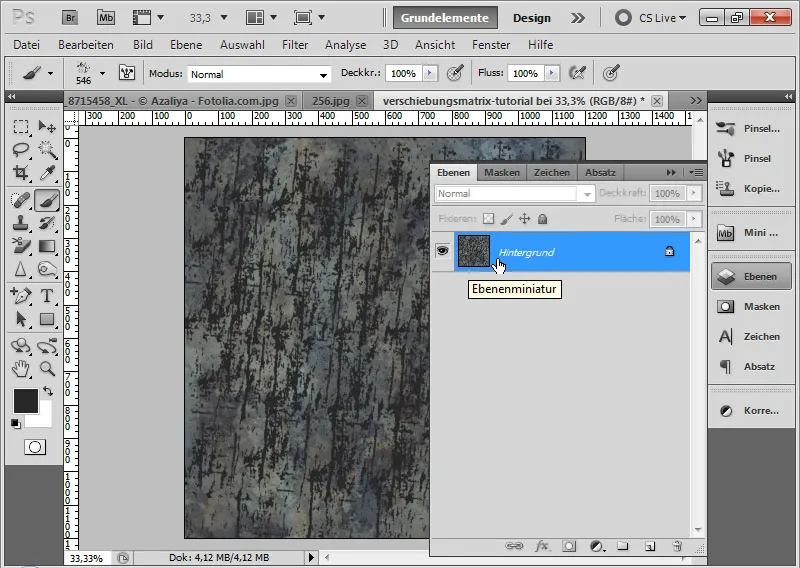Image resolution: width=800 pixels, height=568 pixels.
Task: Toggle the brush panel button in options bar
Action: [x=127, y=73]
